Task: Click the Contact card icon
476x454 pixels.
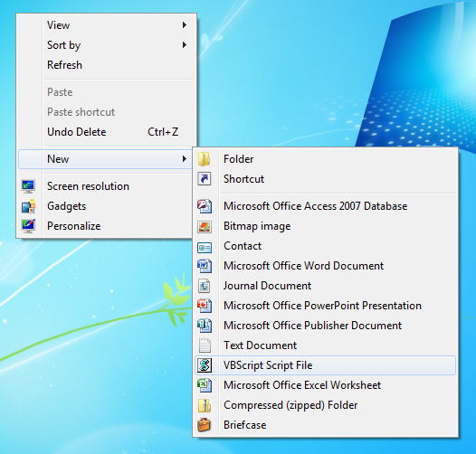Action: pos(205,247)
